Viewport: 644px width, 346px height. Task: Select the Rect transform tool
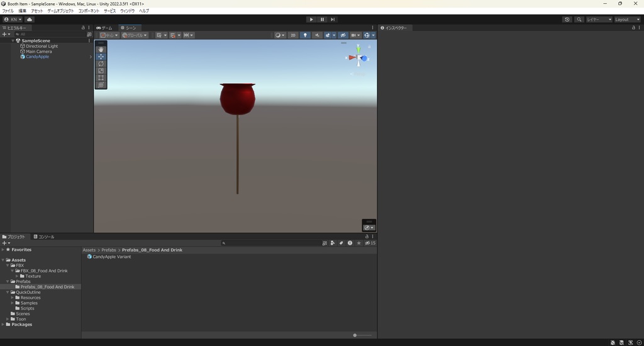pyautogui.click(x=101, y=77)
